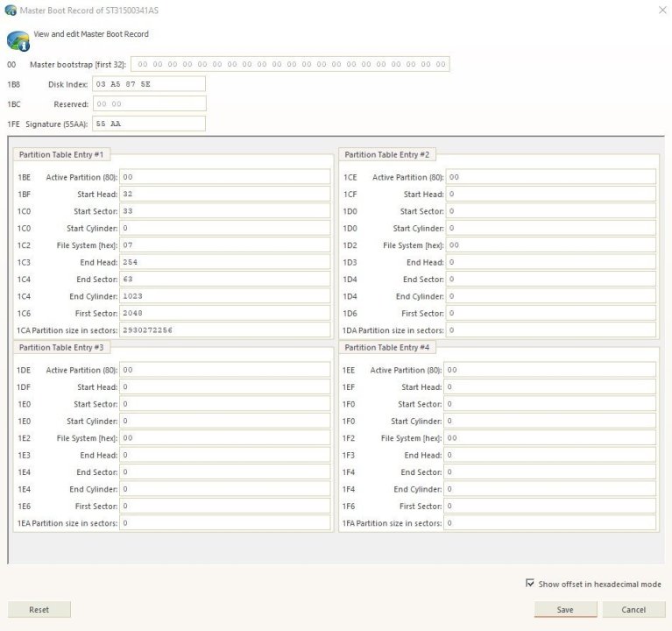This screenshot has height=631, width=672.
Task: Click Partition size in sectors for Entry #1
Action: pos(225,330)
